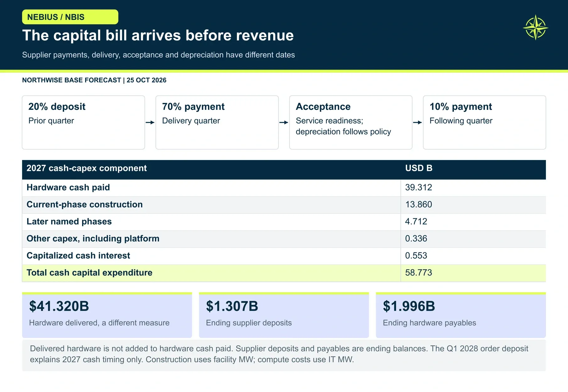Click the NEBIUS / NBIS badge
Image resolution: width=568 pixels, height=392 pixels.
(70, 17)
